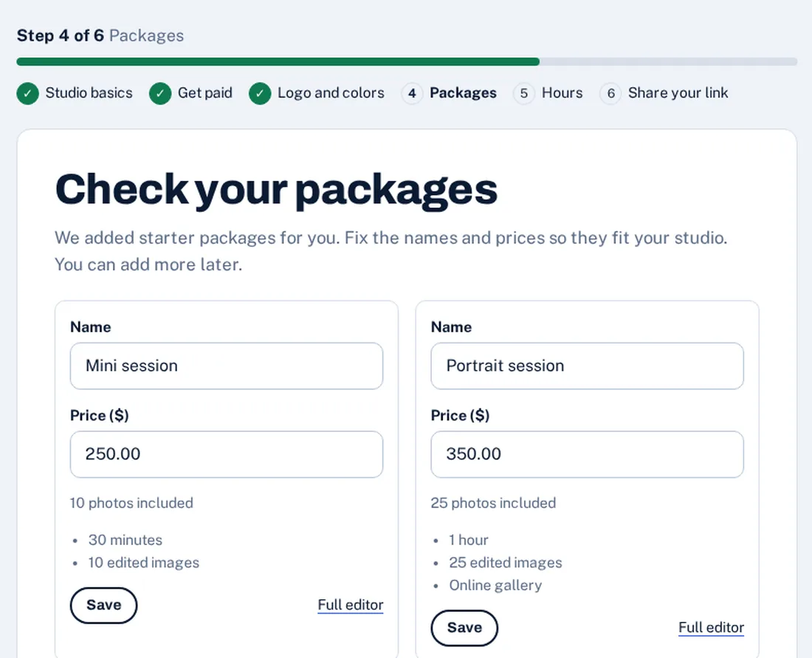Click the green setup progress bar
812x658 pixels.
tap(278, 61)
